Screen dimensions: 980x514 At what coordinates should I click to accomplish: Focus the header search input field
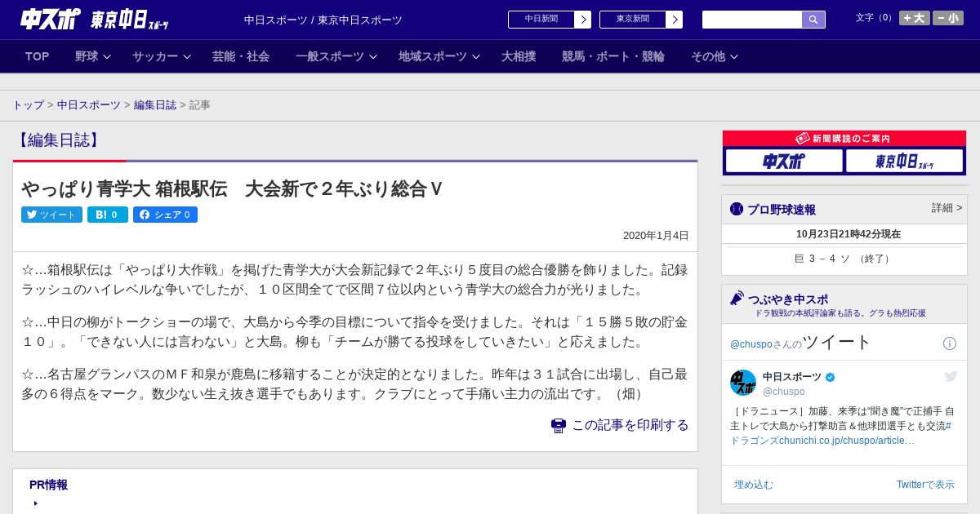[x=752, y=20]
